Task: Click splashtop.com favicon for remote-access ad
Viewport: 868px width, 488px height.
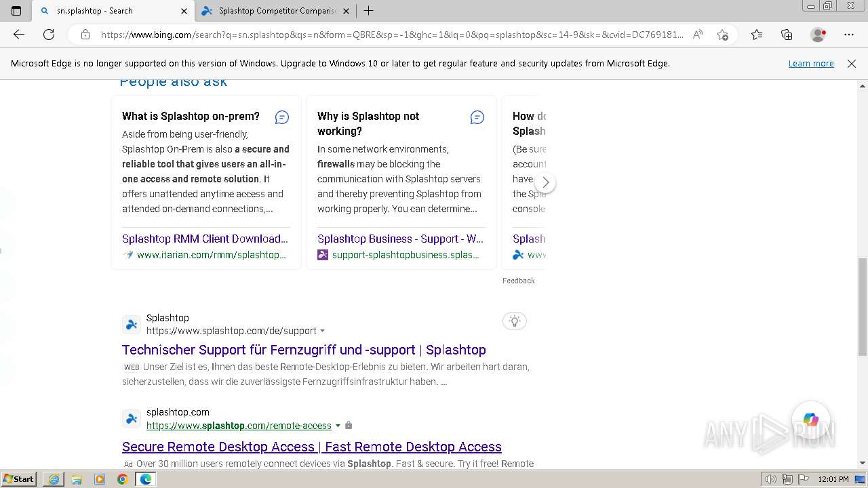Action: [132, 418]
